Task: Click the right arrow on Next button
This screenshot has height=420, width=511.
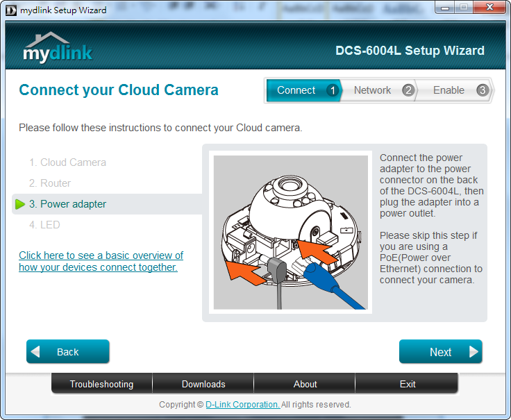Action: tap(474, 352)
